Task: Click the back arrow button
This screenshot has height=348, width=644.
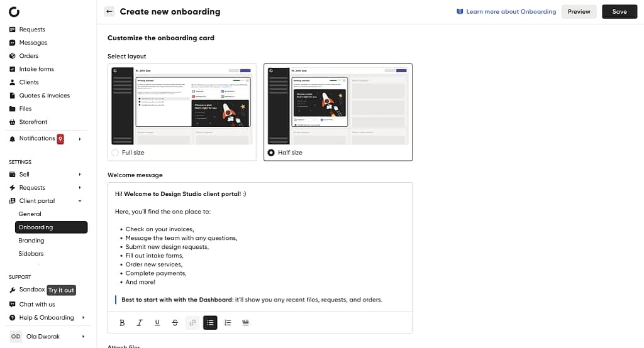Action: coord(109,11)
